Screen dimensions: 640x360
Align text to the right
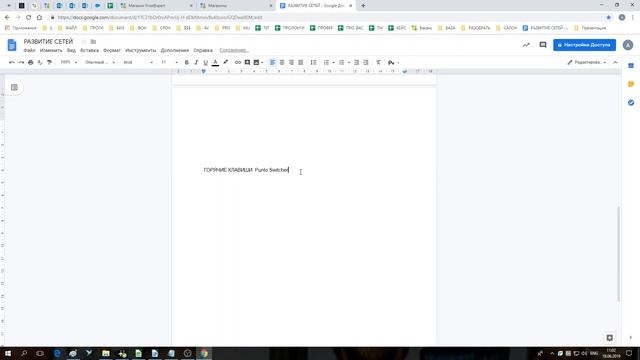click(291, 62)
